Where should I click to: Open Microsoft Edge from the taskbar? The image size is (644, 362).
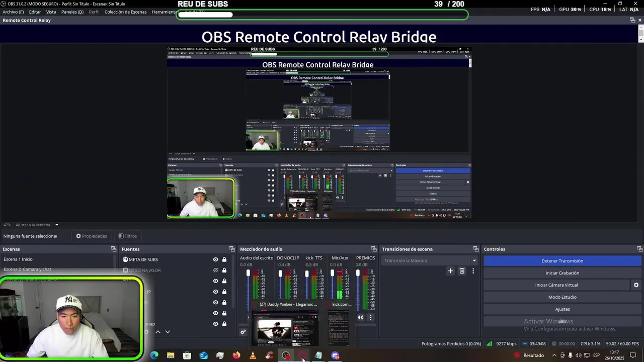click(154, 355)
